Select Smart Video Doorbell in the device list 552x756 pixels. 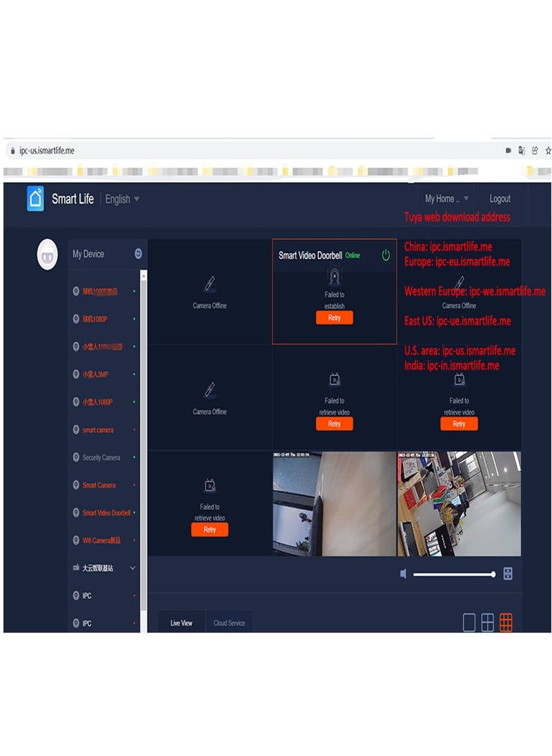[x=103, y=513]
